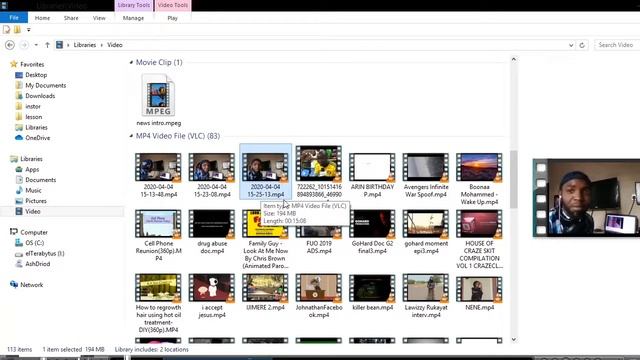The image size is (640, 360).
Task: Open My Documents in navigation pane
Action: click(x=45, y=85)
